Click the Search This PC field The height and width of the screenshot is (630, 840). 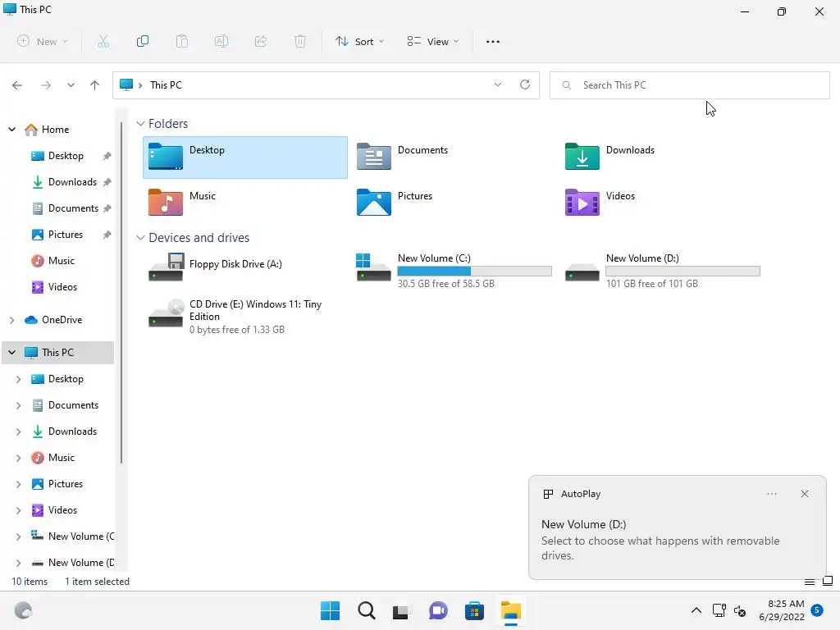689,85
